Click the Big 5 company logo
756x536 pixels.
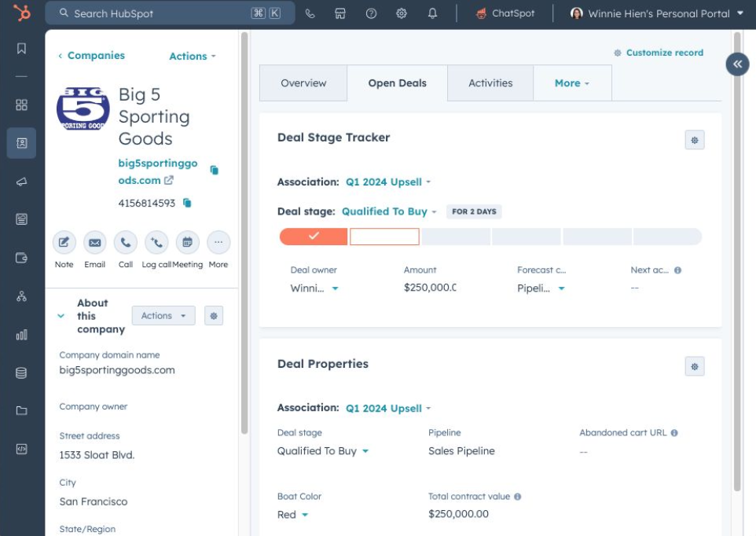83,108
